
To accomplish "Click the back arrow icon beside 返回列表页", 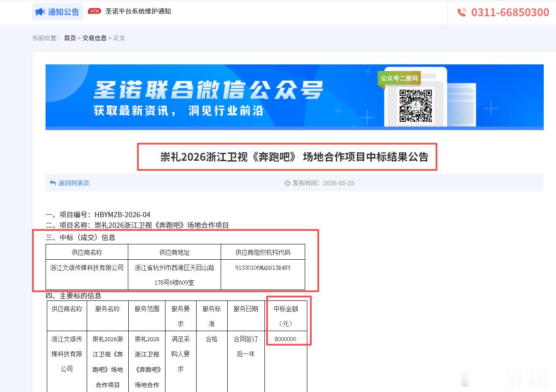I will point(53,183).
